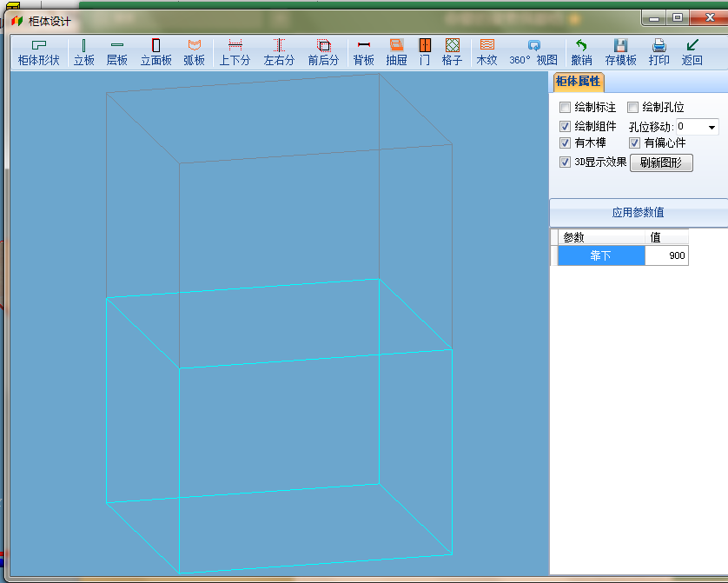Split the space with 前后分
The height and width of the screenshot is (583, 728).
tap(324, 52)
